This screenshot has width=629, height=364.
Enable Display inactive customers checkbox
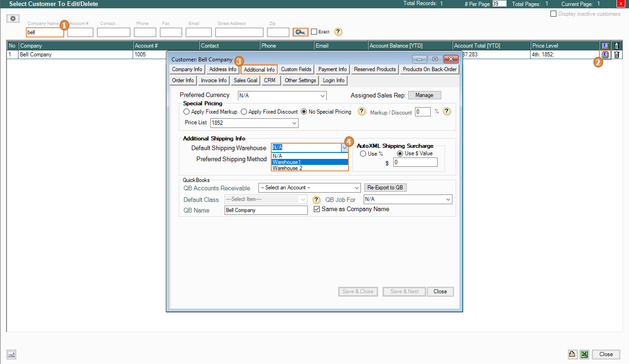point(553,14)
